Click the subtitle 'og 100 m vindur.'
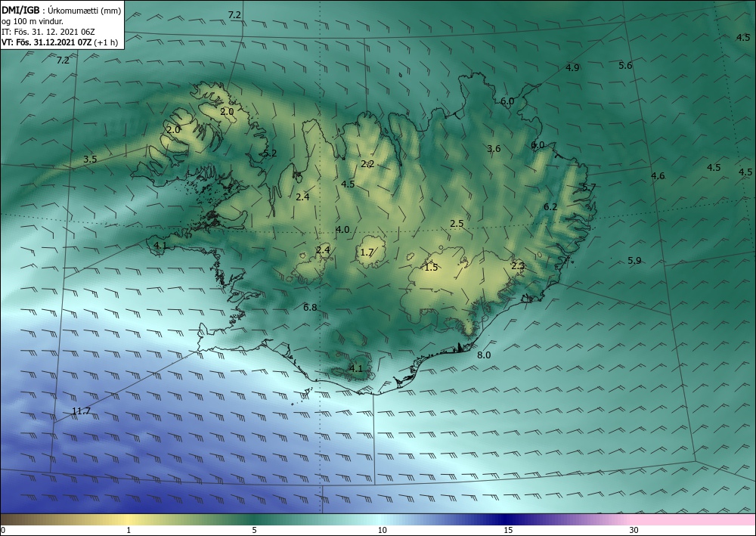Screen dimensions: 756x536 click(33, 21)
